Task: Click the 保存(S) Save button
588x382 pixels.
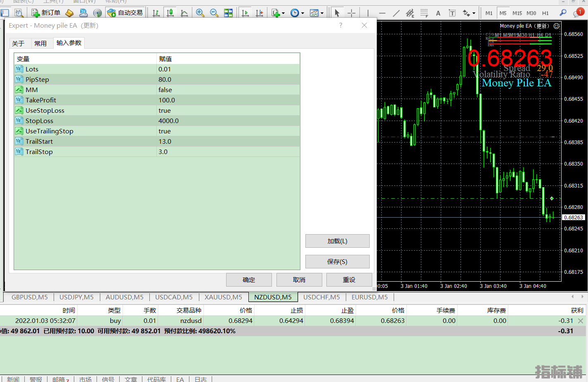Action: tap(337, 261)
